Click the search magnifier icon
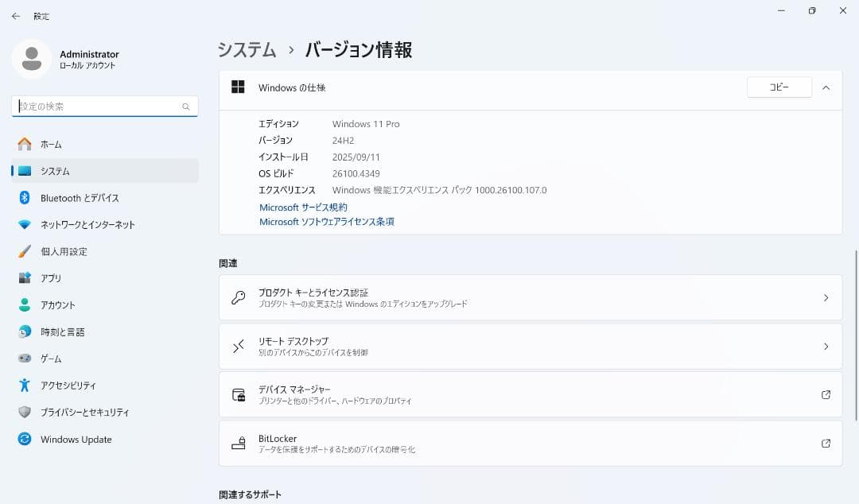The width and height of the screenshot is (859, 504). 185,107
